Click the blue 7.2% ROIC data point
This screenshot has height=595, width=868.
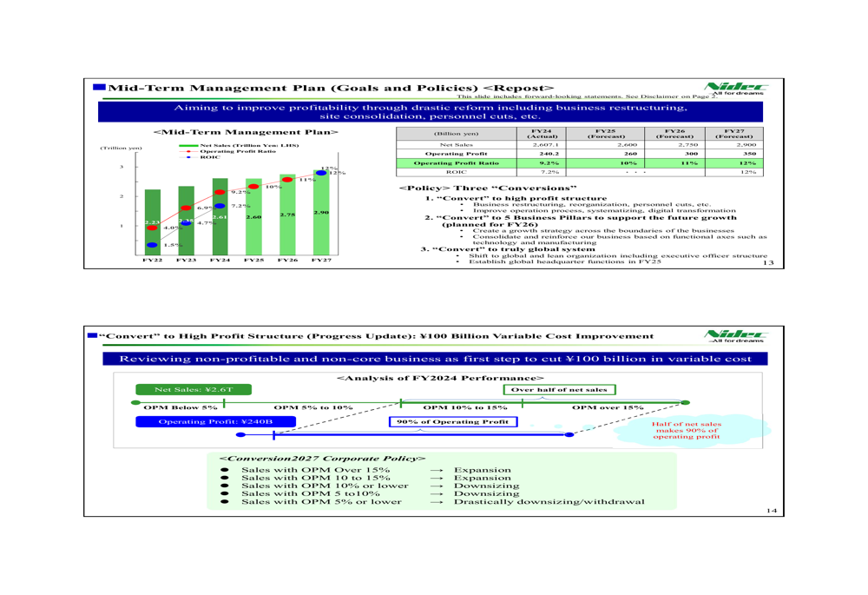pyautogui.click(x=220, y=206)
